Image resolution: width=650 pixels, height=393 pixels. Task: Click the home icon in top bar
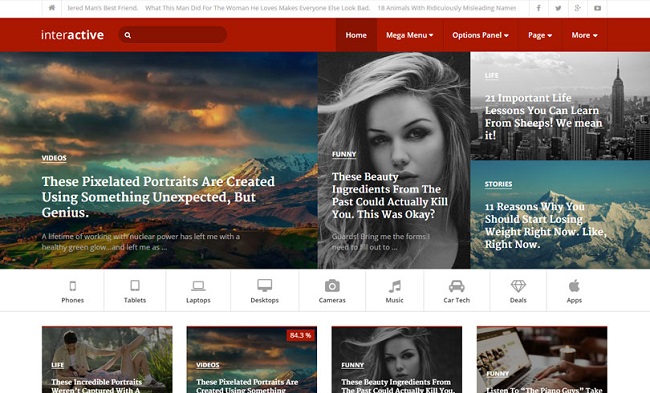point(52,8)
